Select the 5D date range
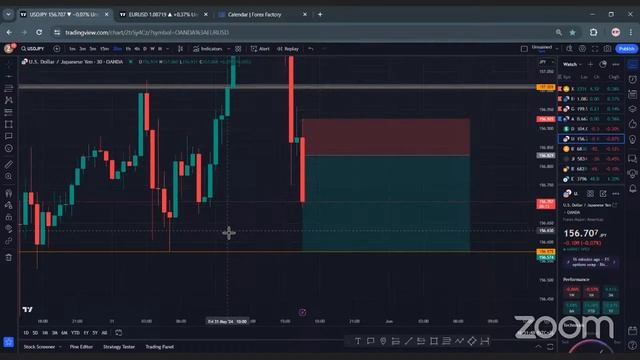The image size is (640, 360). tap(36, 333)
